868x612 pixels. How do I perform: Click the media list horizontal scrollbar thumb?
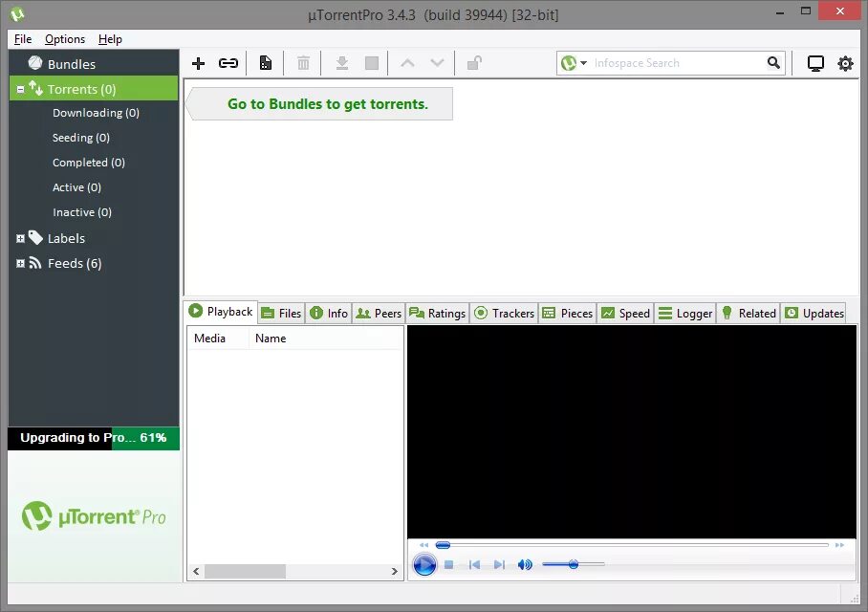(x=246, y=571)
